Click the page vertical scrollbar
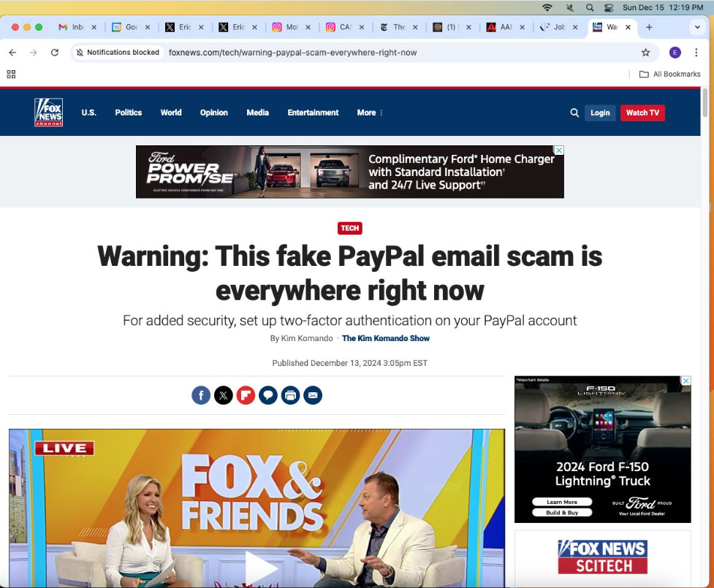The width and height of the screenshot is (714, 588). pos(705,102)
